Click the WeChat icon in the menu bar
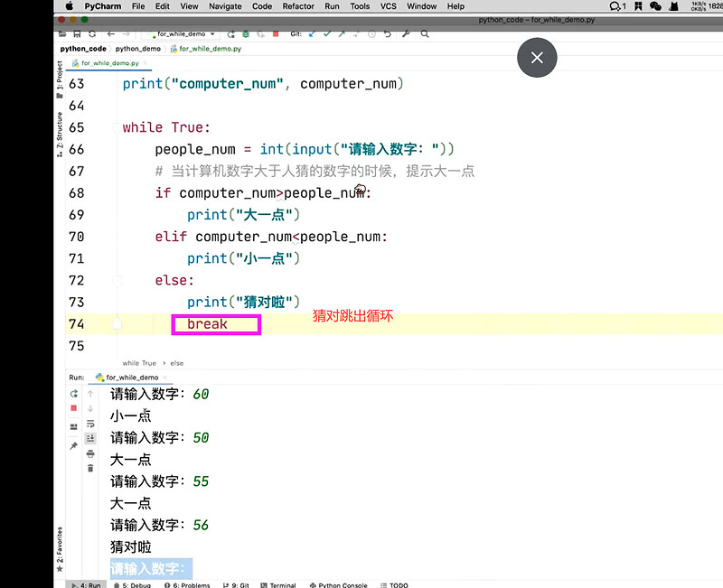The image size is (723, 588). click(655, 6)
